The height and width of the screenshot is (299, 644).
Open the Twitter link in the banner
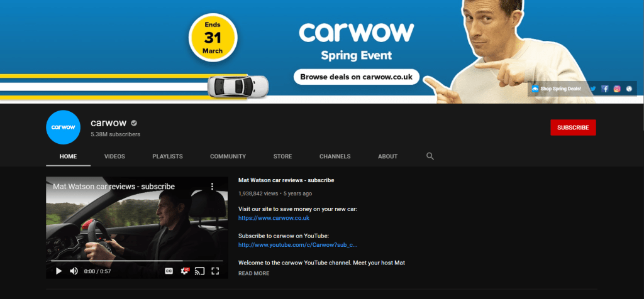tap(592, 89)
